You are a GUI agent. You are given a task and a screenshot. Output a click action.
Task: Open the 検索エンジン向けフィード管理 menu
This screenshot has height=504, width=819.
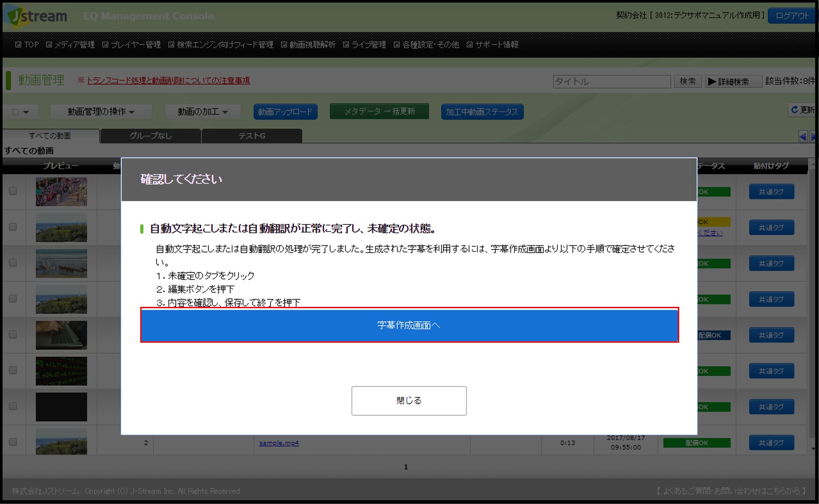pos(220,44)
